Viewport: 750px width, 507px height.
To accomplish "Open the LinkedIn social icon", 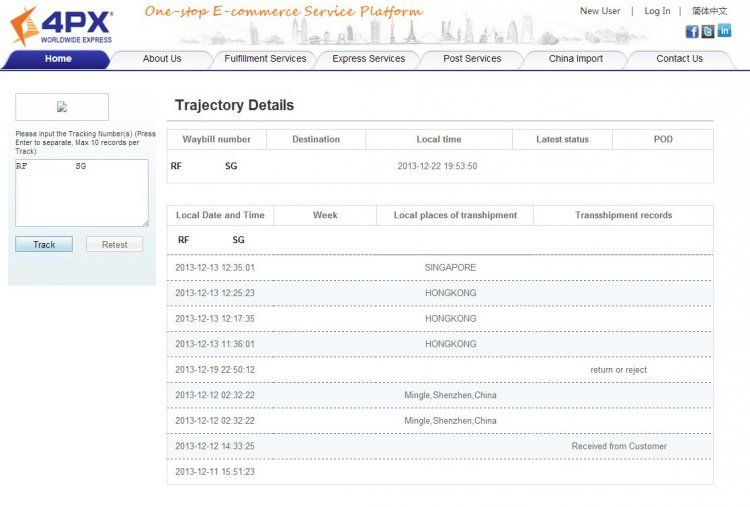I will (x=724, y=31).
